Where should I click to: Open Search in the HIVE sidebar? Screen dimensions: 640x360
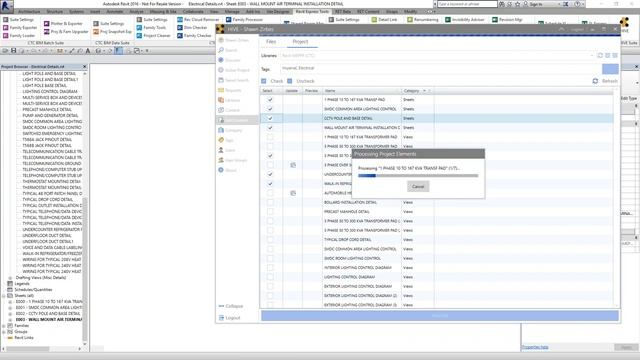tap(228, 50)
